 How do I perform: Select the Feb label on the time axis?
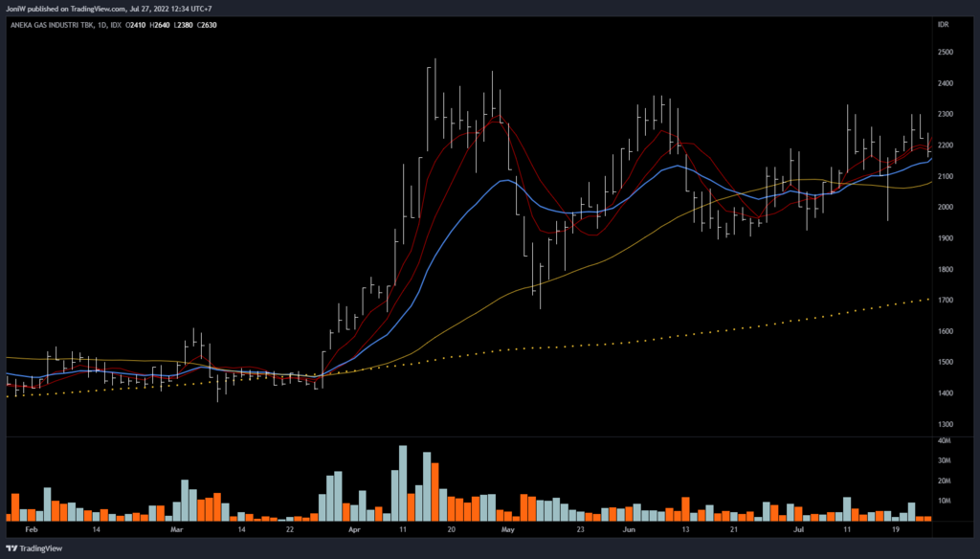(31, 528)
